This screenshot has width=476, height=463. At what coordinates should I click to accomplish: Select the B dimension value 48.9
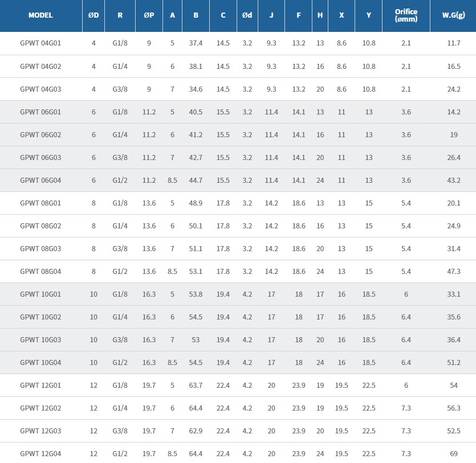196,203
